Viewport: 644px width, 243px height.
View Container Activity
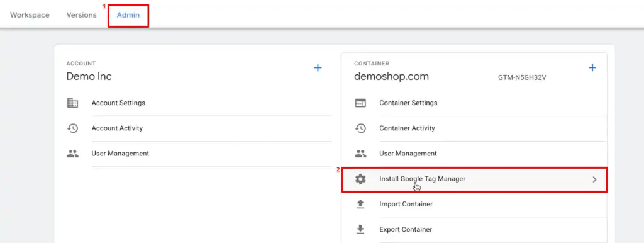[407, 128]
